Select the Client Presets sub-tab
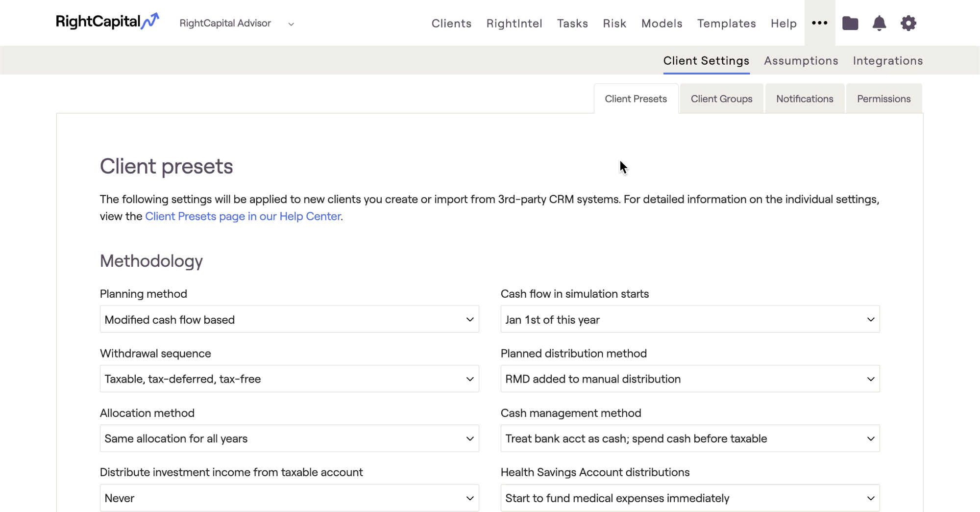Viewport: 980px width, 512px height. (636, 99)
